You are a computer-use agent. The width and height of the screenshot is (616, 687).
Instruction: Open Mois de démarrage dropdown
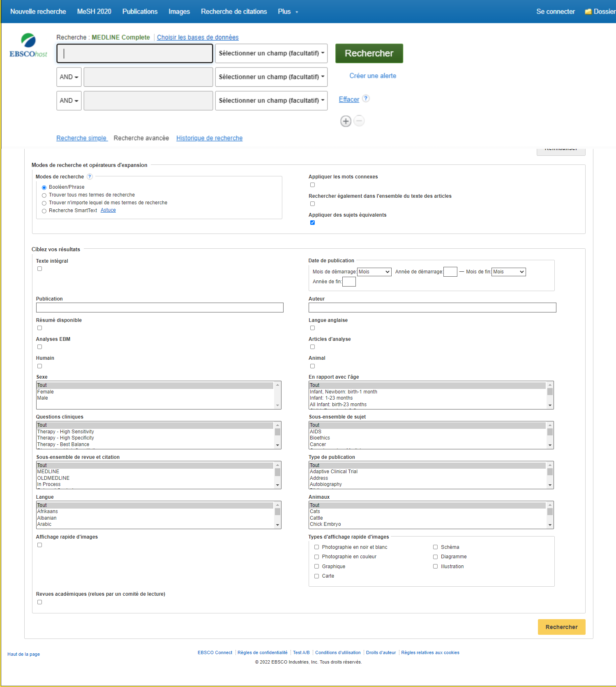tap(374, 272)
